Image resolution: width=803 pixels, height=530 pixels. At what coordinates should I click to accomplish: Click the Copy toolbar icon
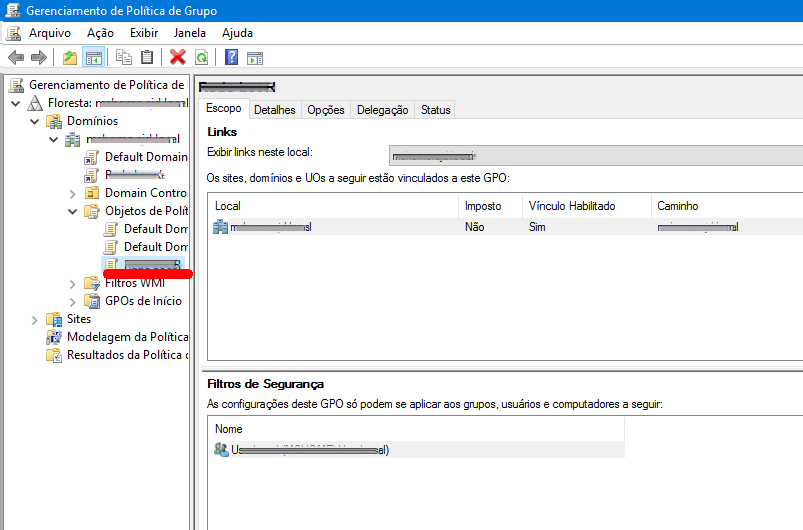point(124,57)
